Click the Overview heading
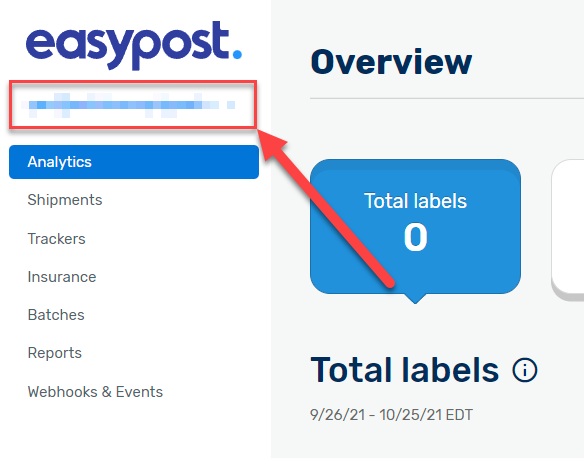This screenshot has height=458, width=584. [x=391, y=62]
